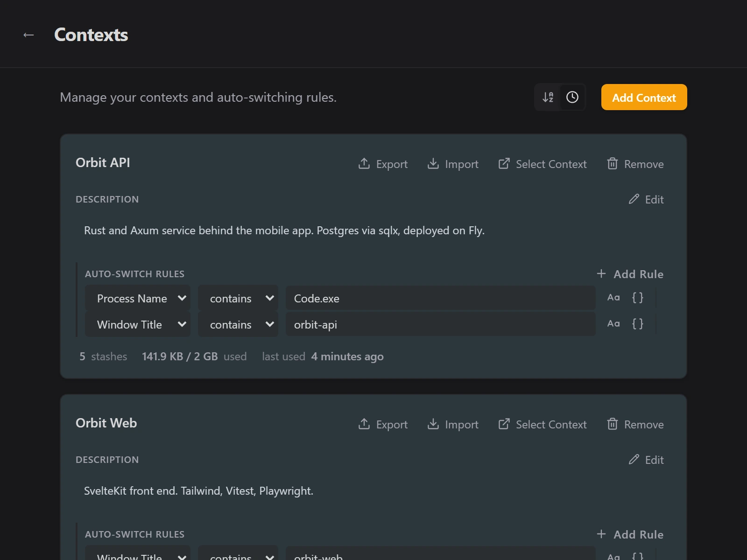747x560 pixels.
Task: Toggle regex braces for the Code.exe rule
Action: pos(638,298)
